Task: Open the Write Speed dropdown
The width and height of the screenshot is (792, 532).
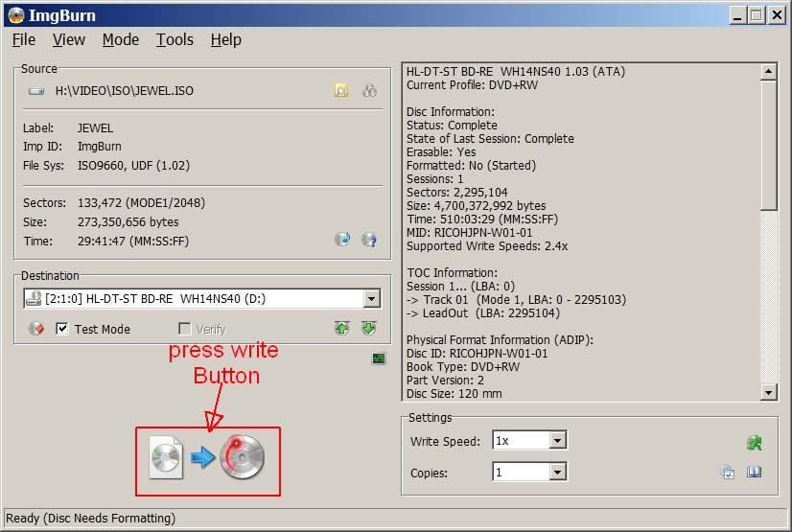Action: point(557,440)
